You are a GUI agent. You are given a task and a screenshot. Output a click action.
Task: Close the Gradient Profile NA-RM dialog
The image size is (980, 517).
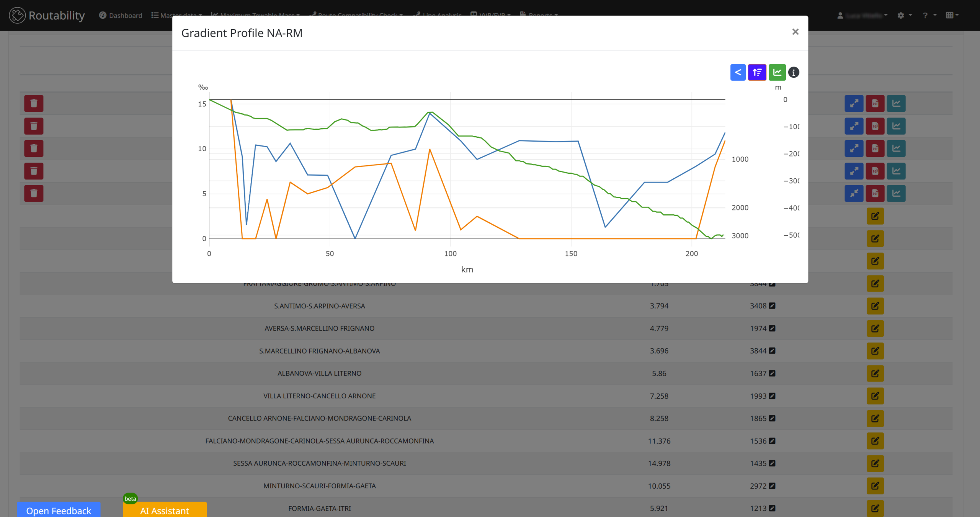click(x=795, y=32)
